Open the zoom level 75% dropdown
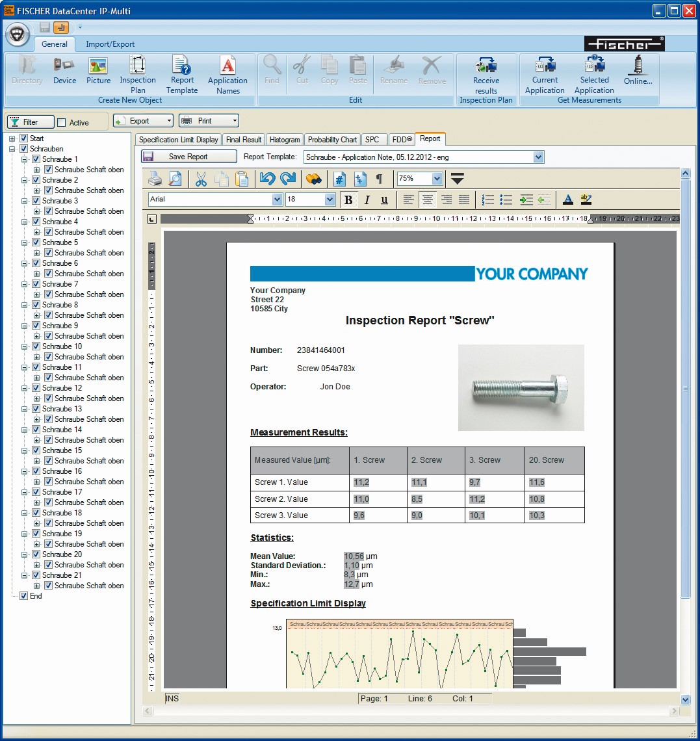The height and width of the screenshot is (741, 700). click(x=437, y=179)
